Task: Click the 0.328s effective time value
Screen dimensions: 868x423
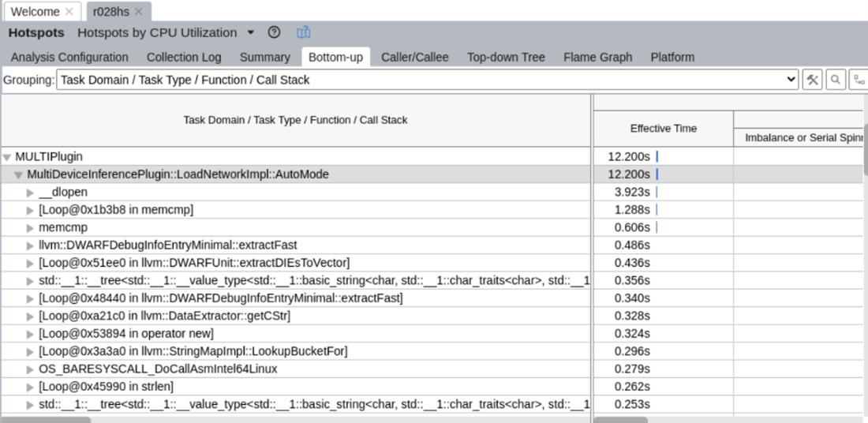Action: point(632,316)
